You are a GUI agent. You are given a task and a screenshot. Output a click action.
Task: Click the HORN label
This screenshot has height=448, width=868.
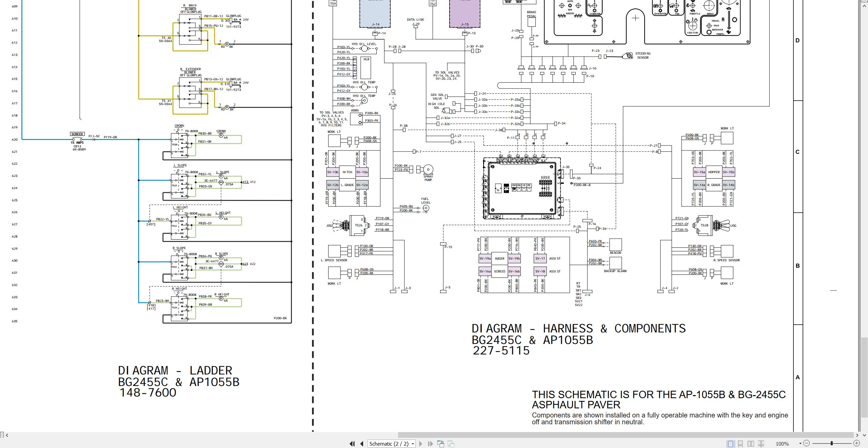click(355, 110)
